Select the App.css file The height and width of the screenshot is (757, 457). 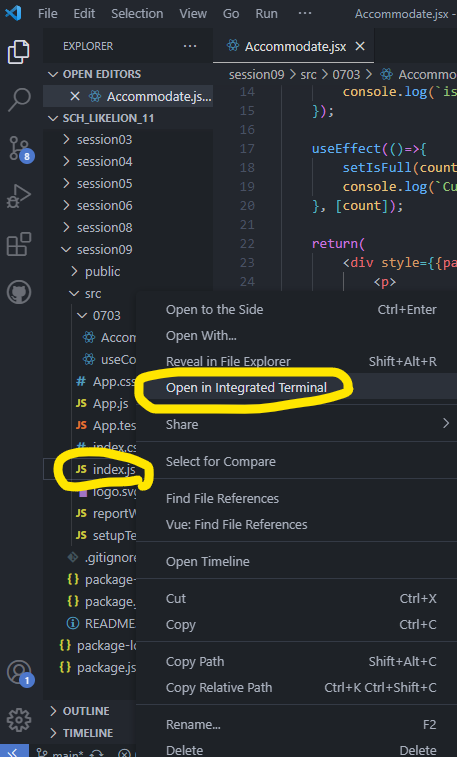90,381
